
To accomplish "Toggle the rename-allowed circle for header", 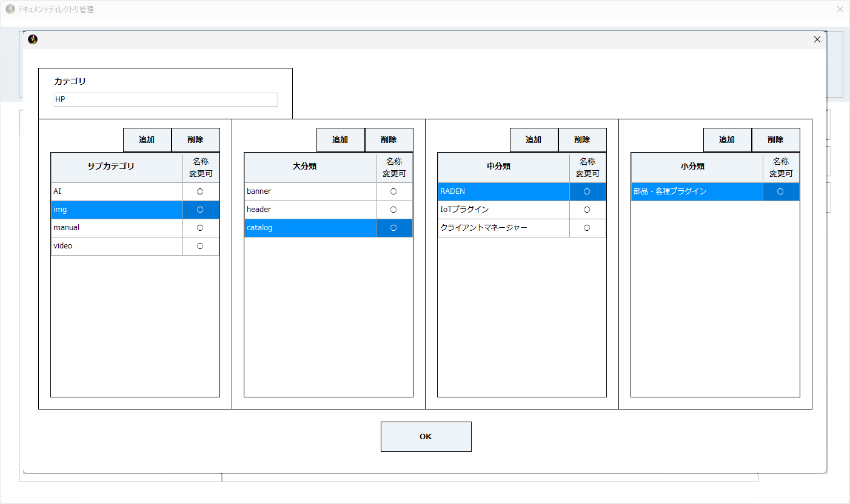I will 393,210.
